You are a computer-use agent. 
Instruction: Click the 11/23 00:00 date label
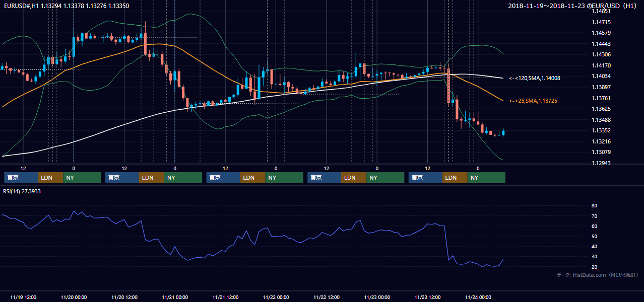[377, 297]
